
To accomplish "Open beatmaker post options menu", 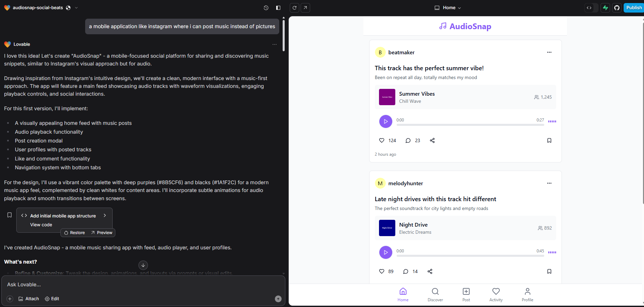I will pyautogui.click(x=549, y=52).
